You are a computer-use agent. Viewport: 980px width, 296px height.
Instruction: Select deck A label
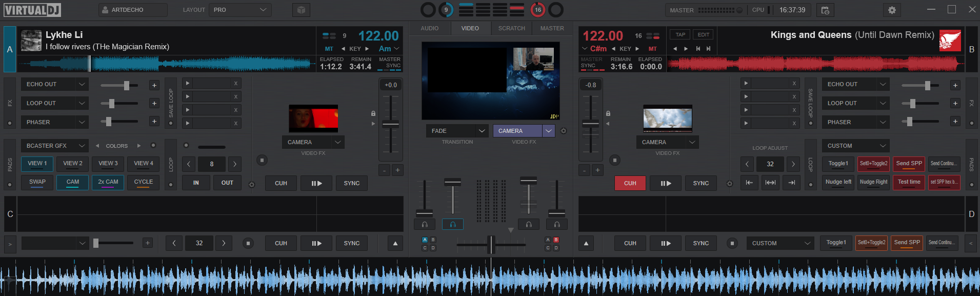pos(10,49)
